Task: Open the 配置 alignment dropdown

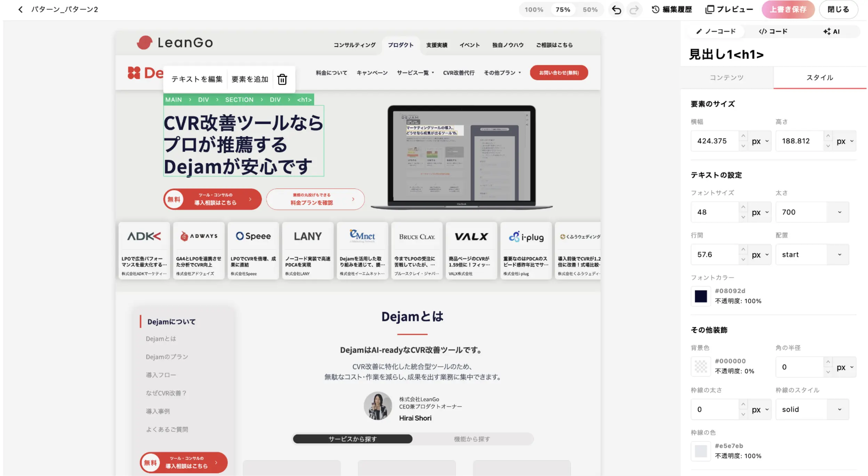Action: click(812, 255)
